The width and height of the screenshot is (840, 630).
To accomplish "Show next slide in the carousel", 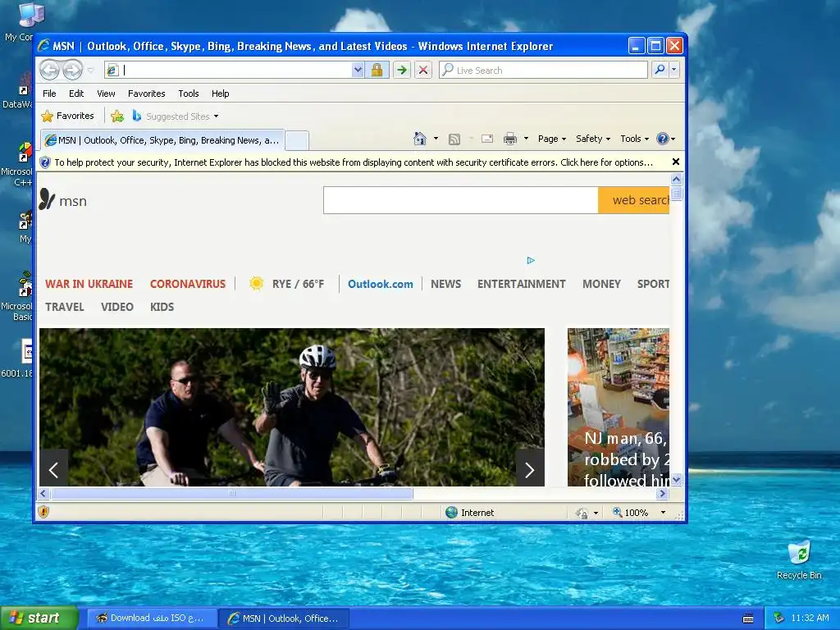I will [x=530, y=470].
